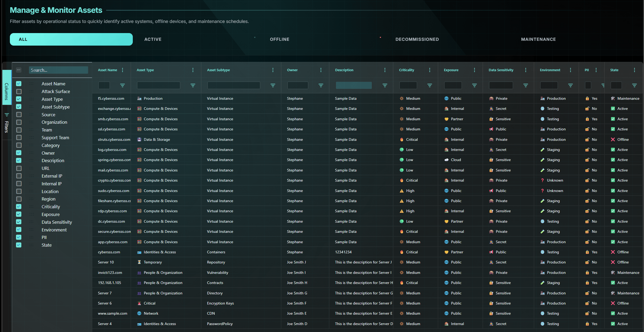Switch to the ALL tab
Viewport: 644px width, 332px height.
pyautogui.click(x=71, y=39)
